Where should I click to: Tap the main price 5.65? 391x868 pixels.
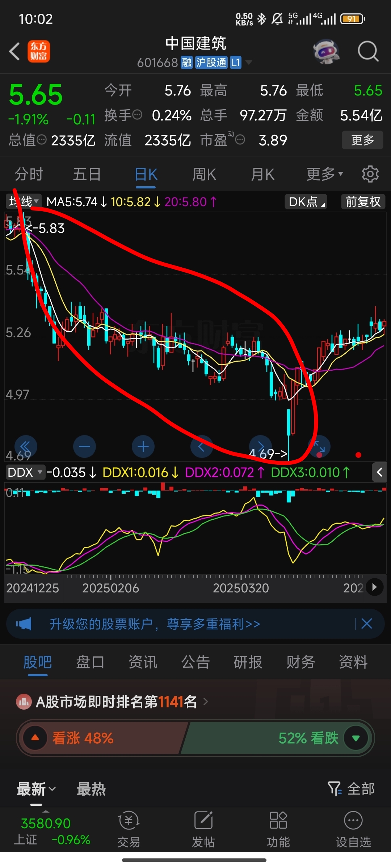36,94
